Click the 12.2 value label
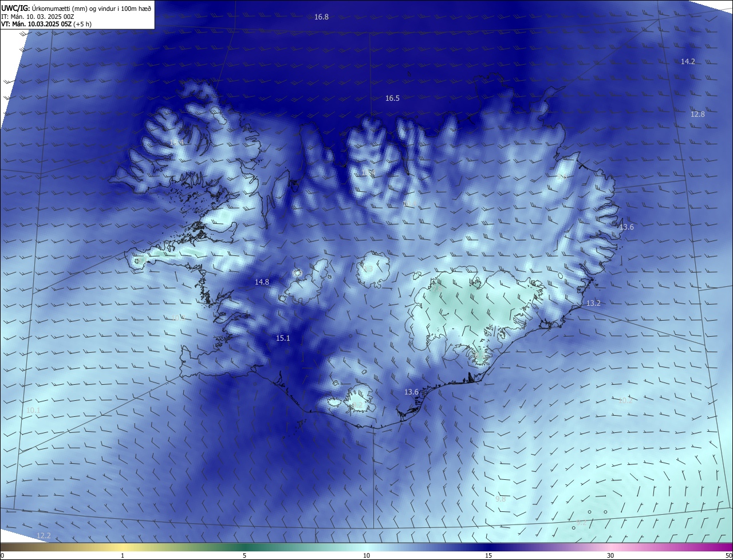The width and height of the screenshot is (733, 560). tap(44, 536)
